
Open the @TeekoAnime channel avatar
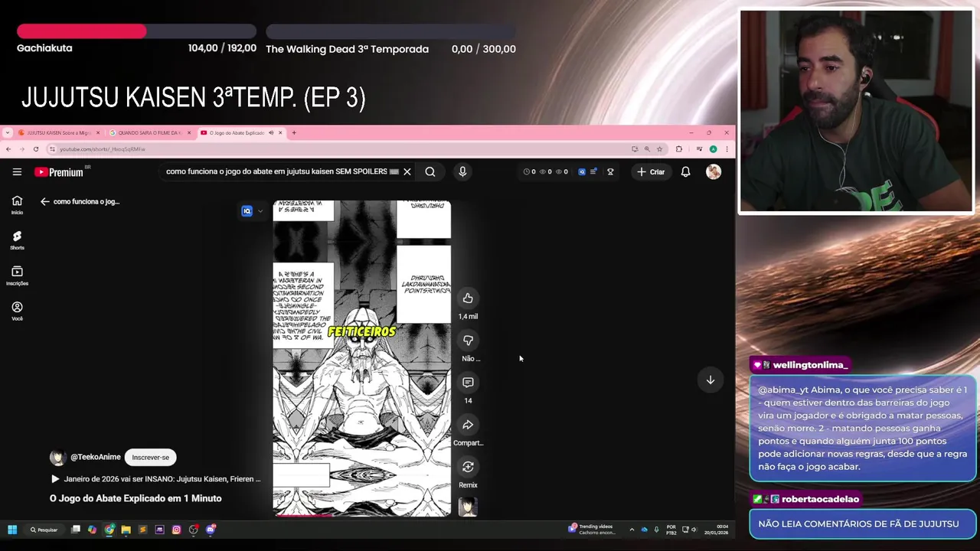pos(57,458)
